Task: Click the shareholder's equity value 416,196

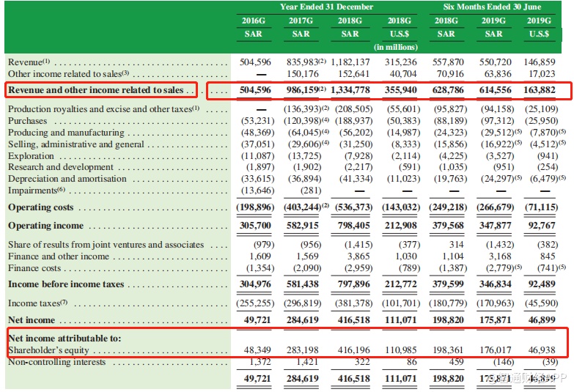Action: 350,351
